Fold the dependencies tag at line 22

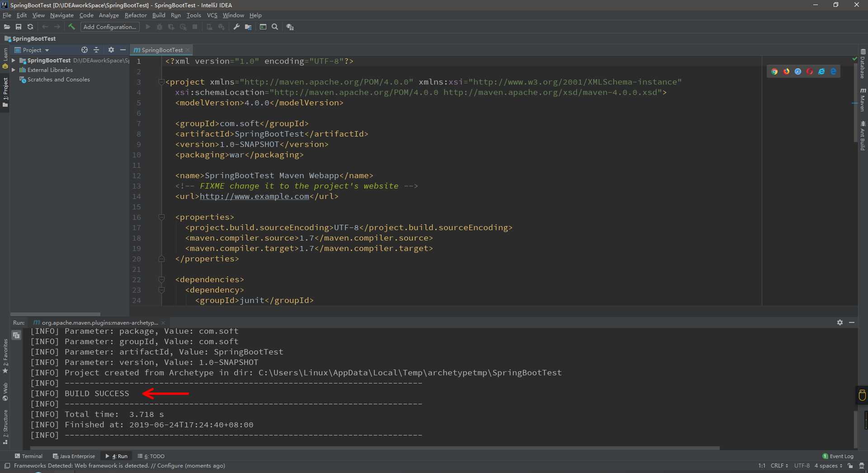tap(161, 279)
